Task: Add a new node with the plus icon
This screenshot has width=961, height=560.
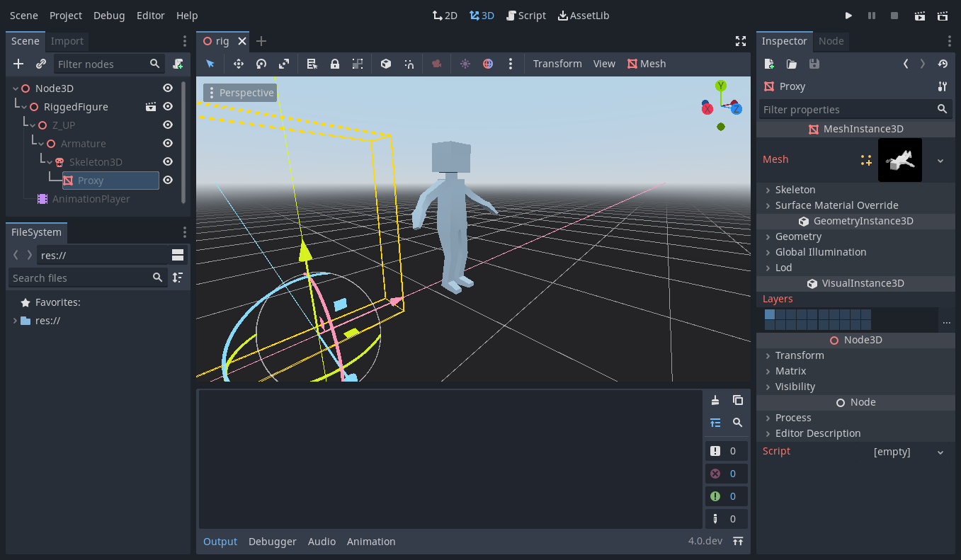Action: click(18, 64)
